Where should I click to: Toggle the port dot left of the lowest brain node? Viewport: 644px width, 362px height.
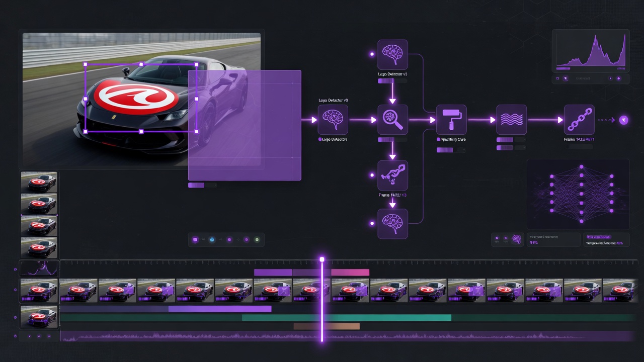372,223
